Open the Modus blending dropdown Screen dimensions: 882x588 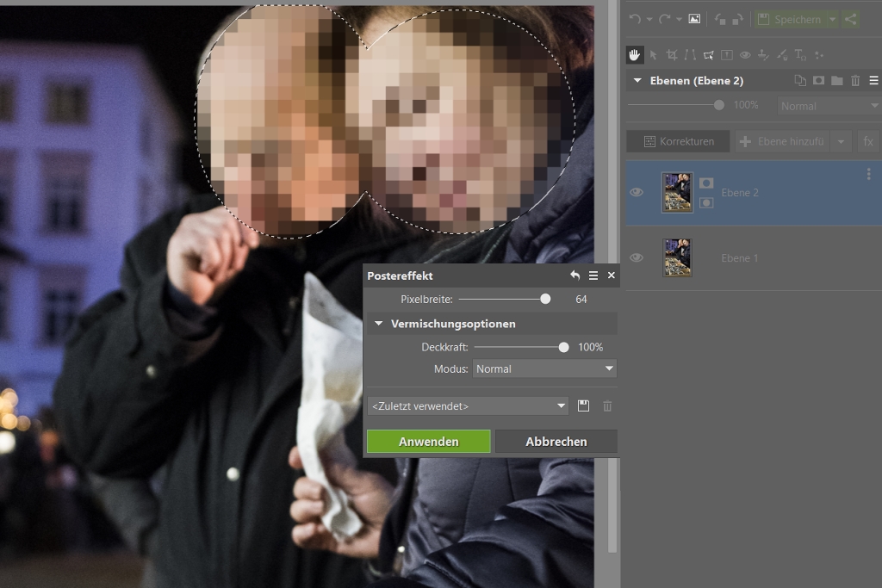point(544,368)
